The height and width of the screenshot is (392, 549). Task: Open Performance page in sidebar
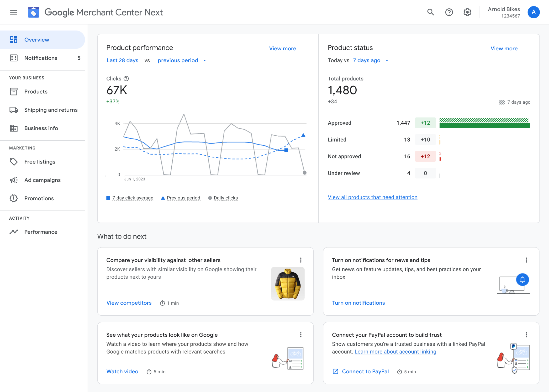click(42, 232)
